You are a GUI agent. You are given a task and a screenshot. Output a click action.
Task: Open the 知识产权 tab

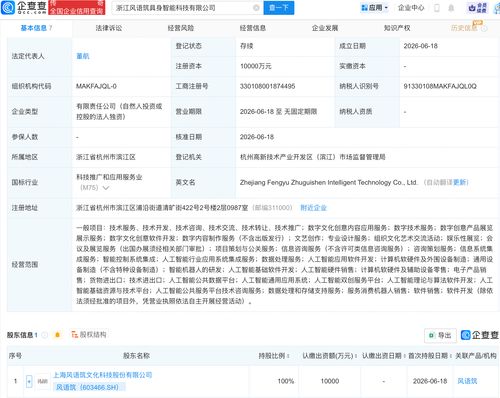[x=397, y=28]
